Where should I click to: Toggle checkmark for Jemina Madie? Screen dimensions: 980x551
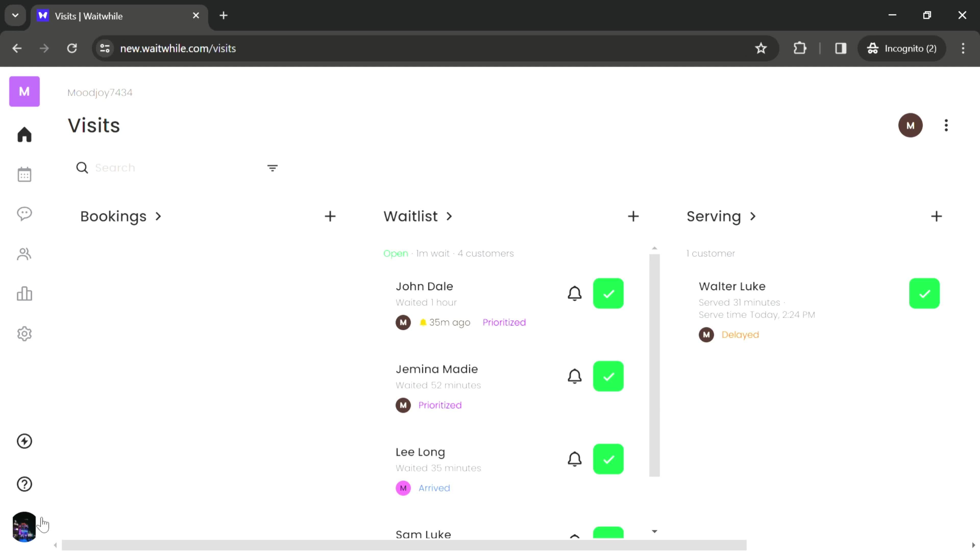coord(608,376)
